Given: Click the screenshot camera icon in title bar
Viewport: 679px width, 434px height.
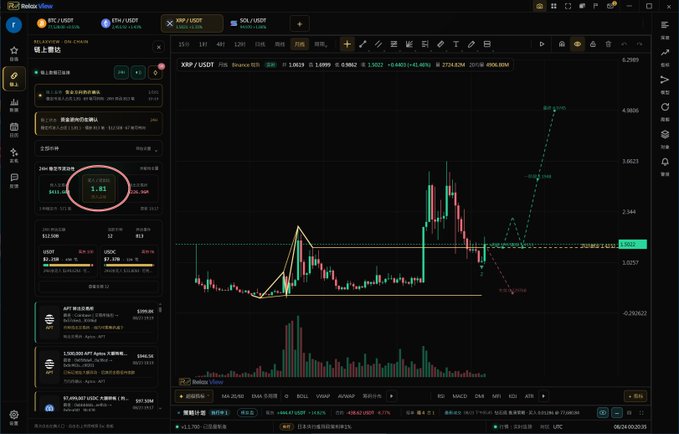Looking at the screenshot, I should [x=540, y=6].
